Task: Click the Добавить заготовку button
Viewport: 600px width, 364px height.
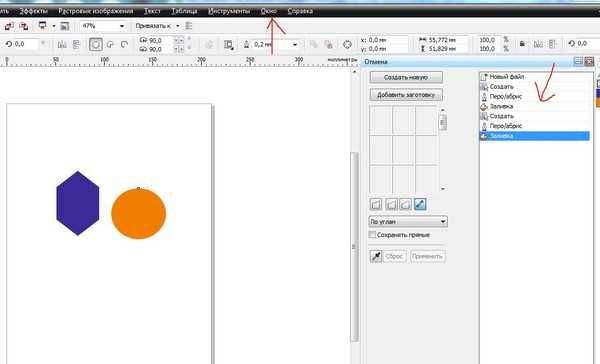Action: [x=406, y=95]
